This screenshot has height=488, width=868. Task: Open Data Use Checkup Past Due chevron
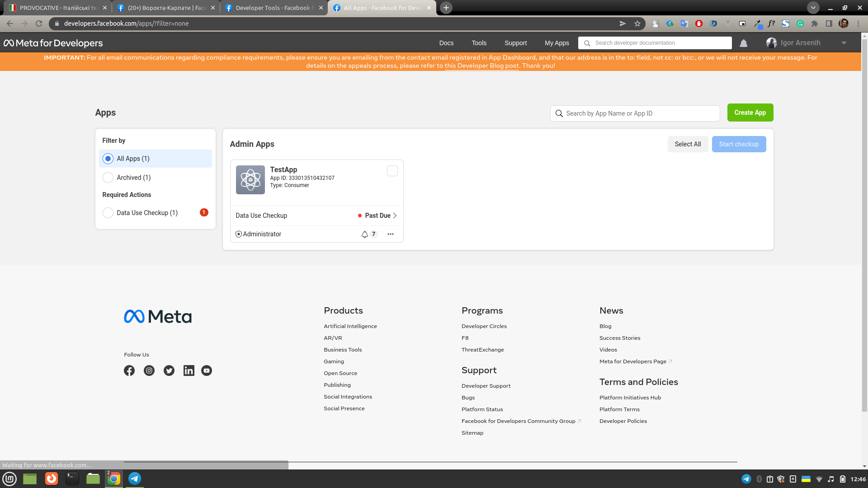395,216
